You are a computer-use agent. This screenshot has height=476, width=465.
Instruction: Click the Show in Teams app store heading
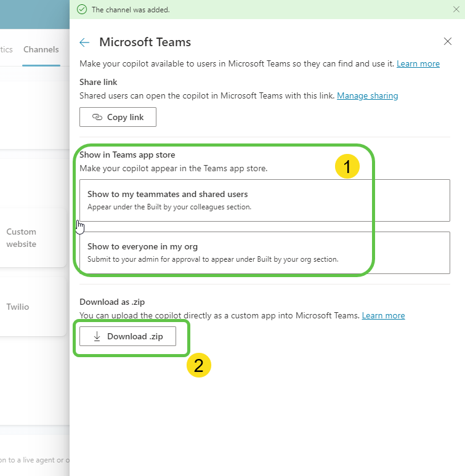point(127,155)
